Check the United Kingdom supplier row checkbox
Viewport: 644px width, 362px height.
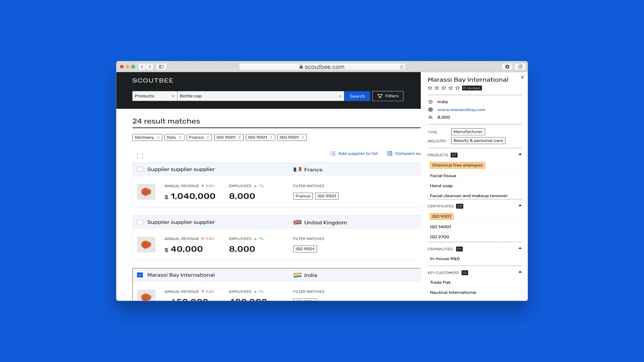[x=140, y=222]
